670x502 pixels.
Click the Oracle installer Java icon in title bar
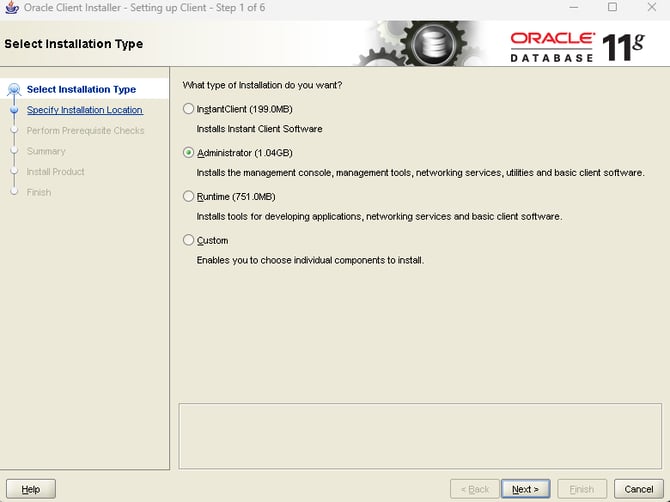tap(11, 8)
